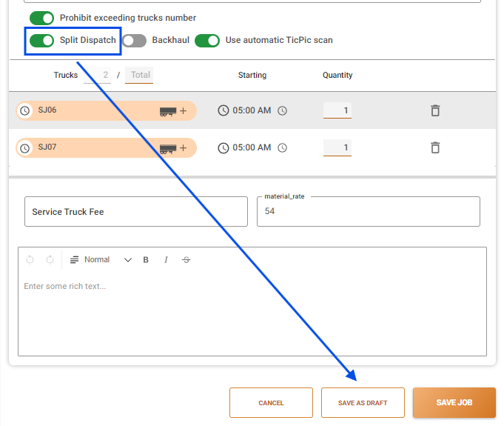Redo in the rich text editor
This screenshot has height=426, width=504.
tap(50, 259)
